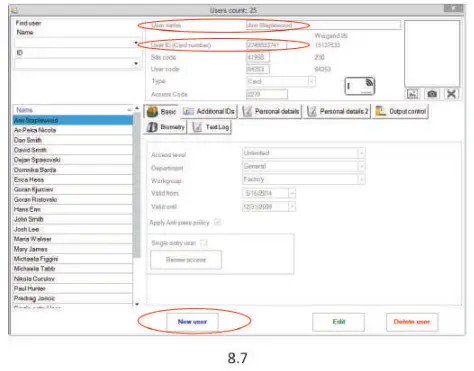Image resolution: width=474 pixels, height=371 pixels.
Task: Click the delete photo X icon
Action: [x=451, y=94]
